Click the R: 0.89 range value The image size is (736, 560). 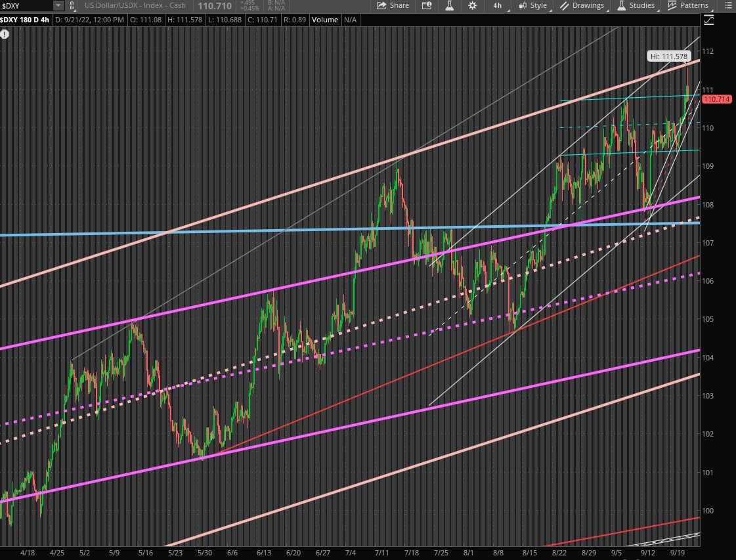(x=295, y=20)
